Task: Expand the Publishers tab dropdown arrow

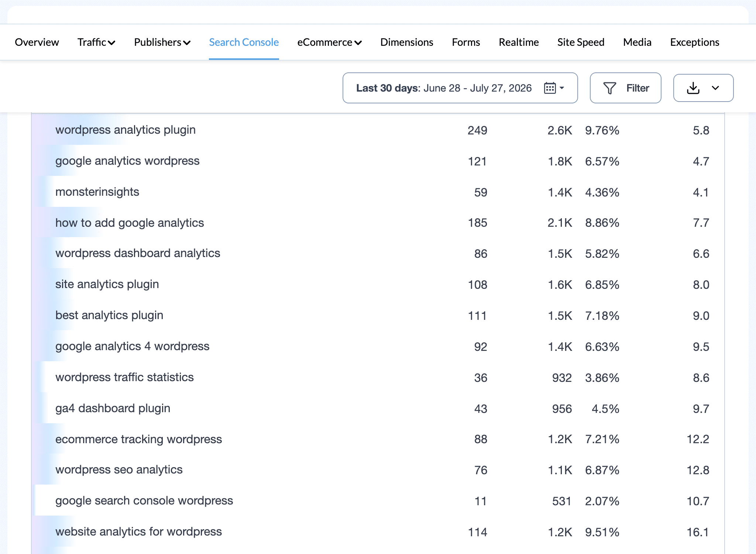Action: pyautogui.click(x=187, y=43)
